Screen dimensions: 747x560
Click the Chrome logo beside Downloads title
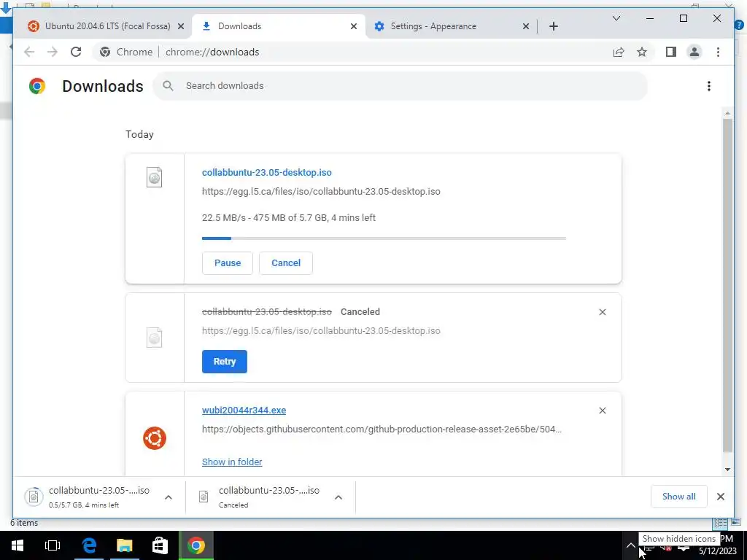coord(37,86)
